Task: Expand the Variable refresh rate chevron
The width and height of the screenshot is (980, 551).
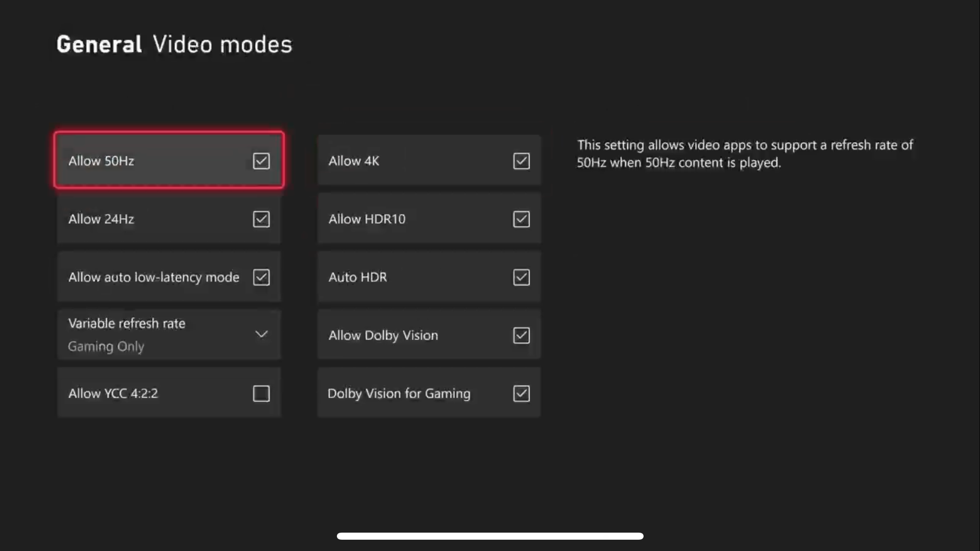Action: click(x=261, y=334)
